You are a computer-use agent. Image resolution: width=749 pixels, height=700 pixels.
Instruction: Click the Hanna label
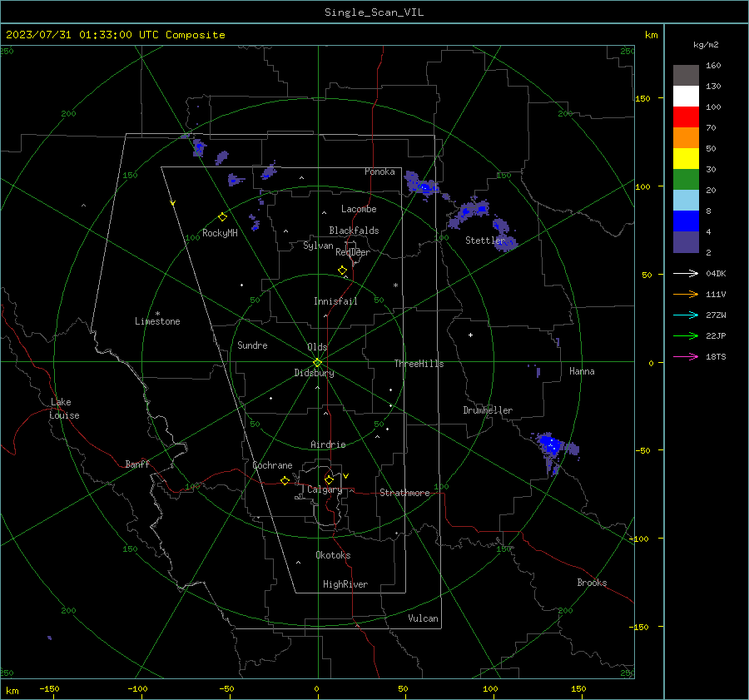point(582,371)
